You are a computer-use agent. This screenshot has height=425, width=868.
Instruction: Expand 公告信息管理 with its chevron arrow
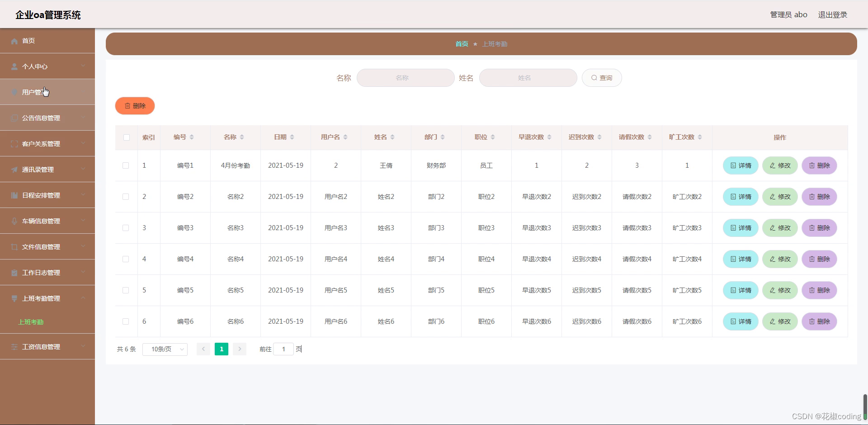[83, 118]
